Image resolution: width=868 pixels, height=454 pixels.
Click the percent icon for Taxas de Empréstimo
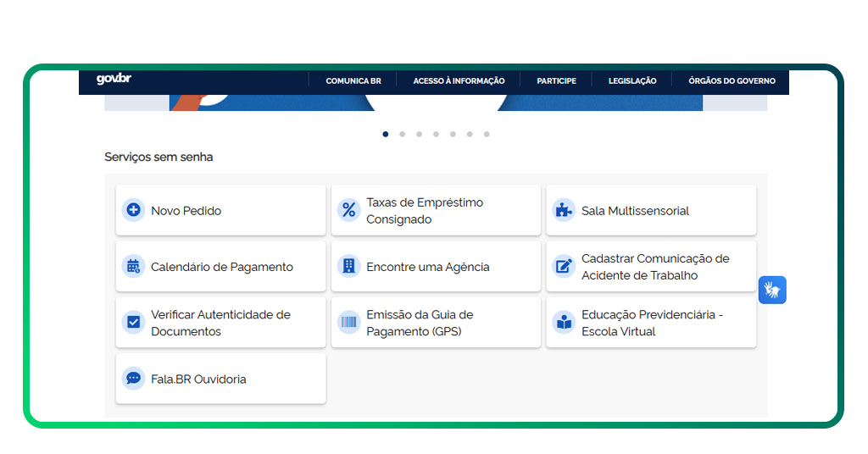(348, 210)
